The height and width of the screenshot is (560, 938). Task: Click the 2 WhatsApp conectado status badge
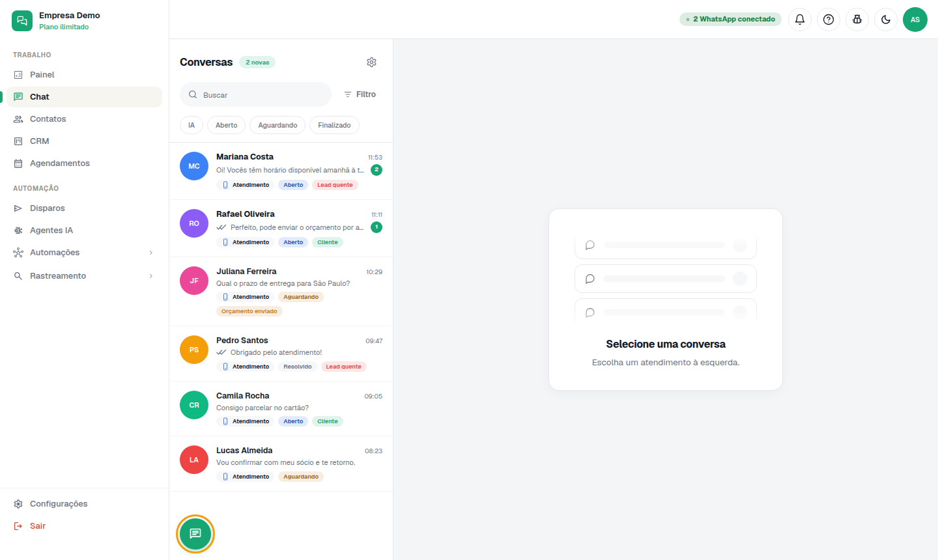[x=730, y=20]
